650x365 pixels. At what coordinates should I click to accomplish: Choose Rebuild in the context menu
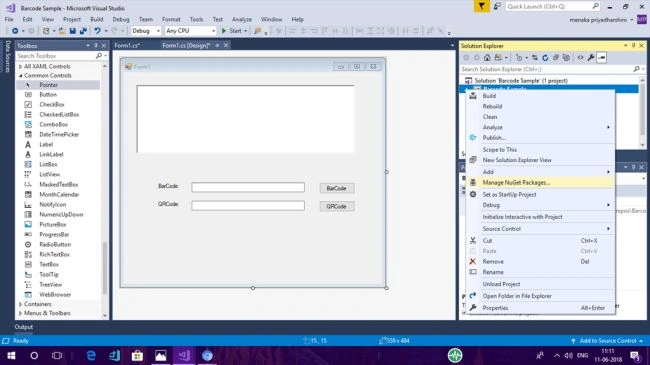tap(540, 106)
